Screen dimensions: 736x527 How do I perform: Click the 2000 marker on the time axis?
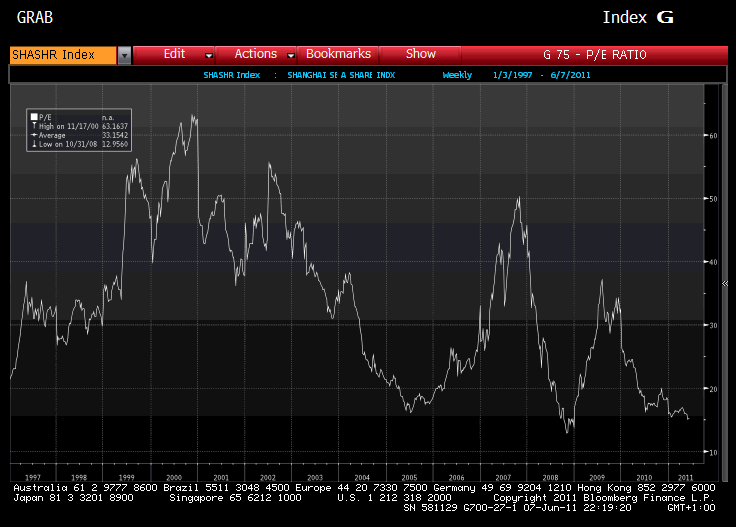pos(172,478)
